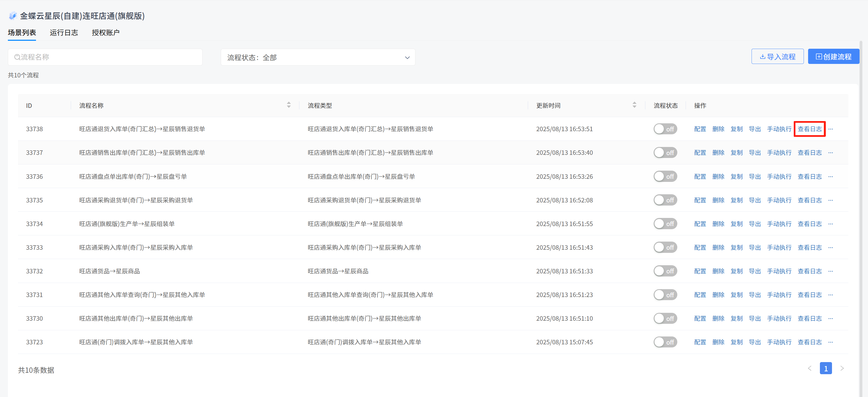This screenshot has height=397, width=868.
Task: Go to previous page arrow
Action: 809,368
